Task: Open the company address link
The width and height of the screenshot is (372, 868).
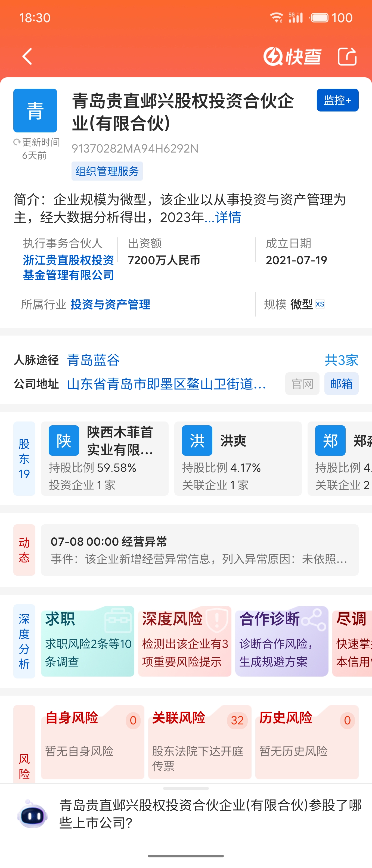Action: tap(166, 384)
